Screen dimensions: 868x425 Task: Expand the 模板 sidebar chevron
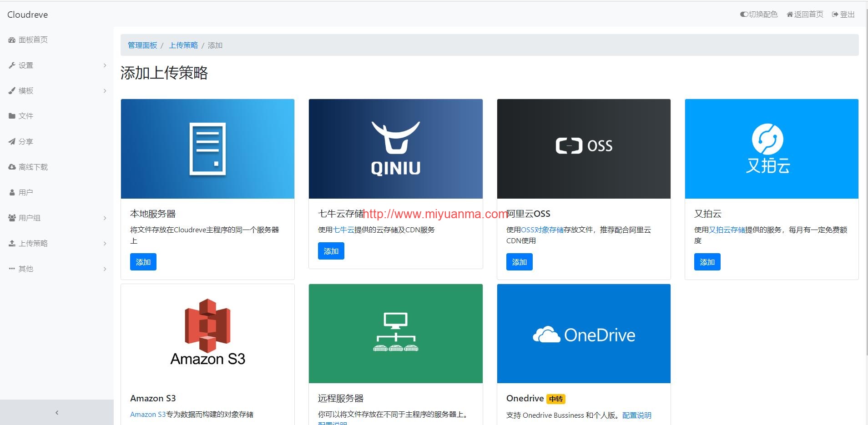(x=105, y=91)
